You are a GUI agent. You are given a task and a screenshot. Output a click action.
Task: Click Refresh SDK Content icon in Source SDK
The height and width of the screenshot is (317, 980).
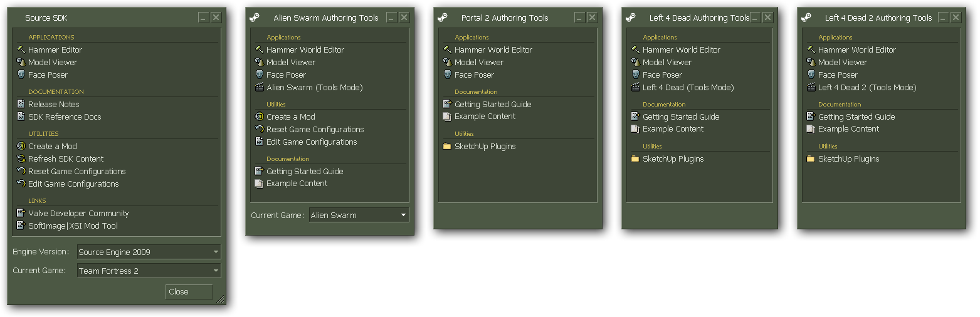point(21,158)
